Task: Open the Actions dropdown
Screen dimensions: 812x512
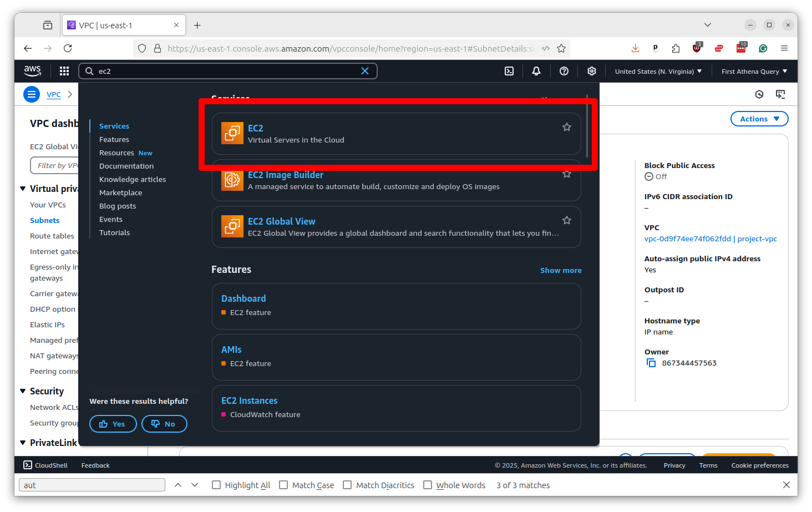Action: click(759, 118)
